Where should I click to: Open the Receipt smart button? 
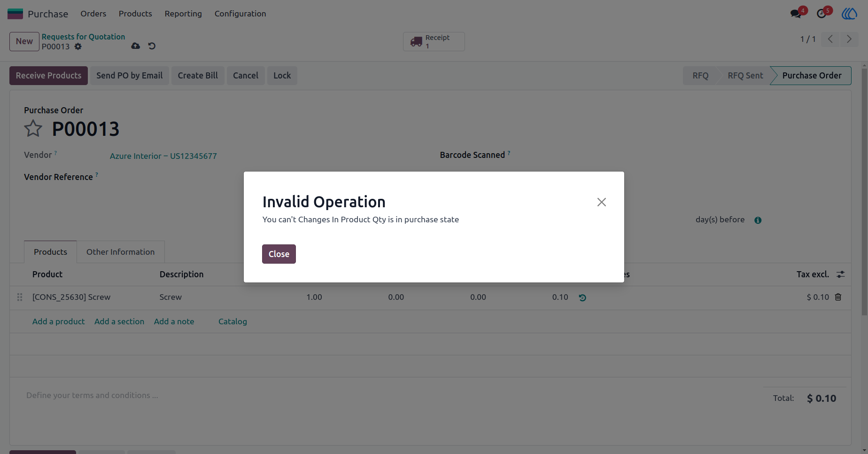[434, 41]
